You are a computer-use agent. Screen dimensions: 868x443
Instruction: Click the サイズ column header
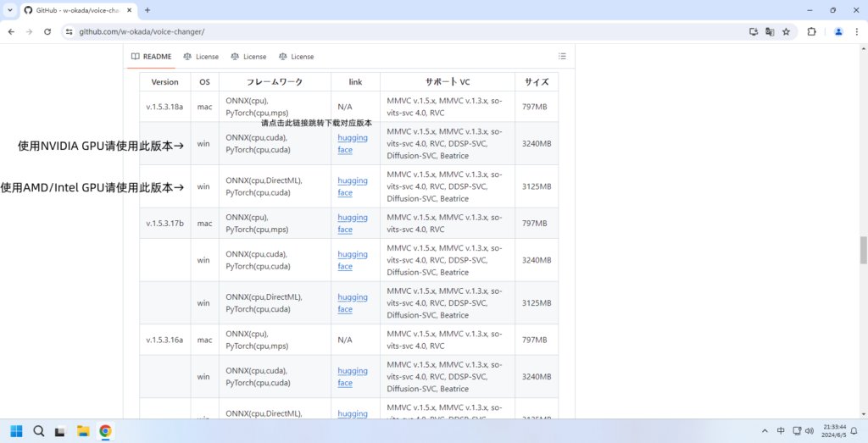point(537,82)
